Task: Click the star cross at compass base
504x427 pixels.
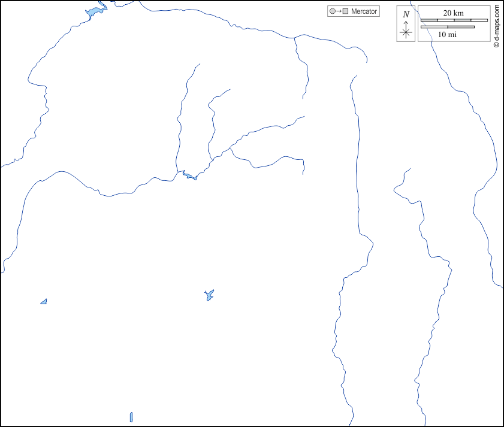Action: click(406, 33)
